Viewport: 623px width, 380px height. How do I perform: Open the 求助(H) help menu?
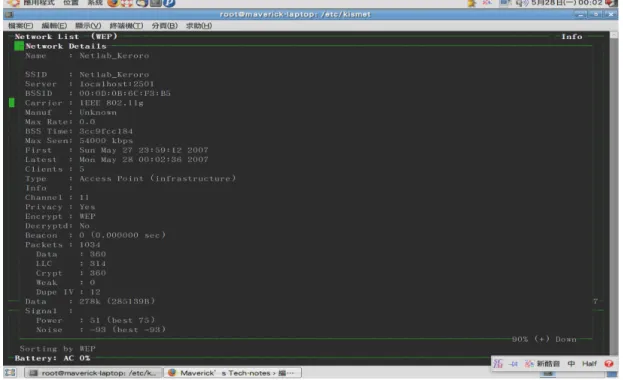(199, 26)
